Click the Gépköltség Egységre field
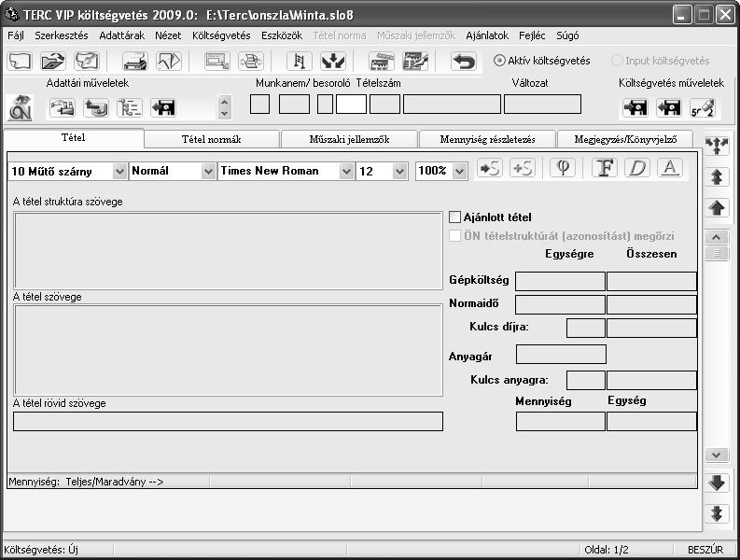The width and height of the screenshot is (740, 560). [560, 281]
